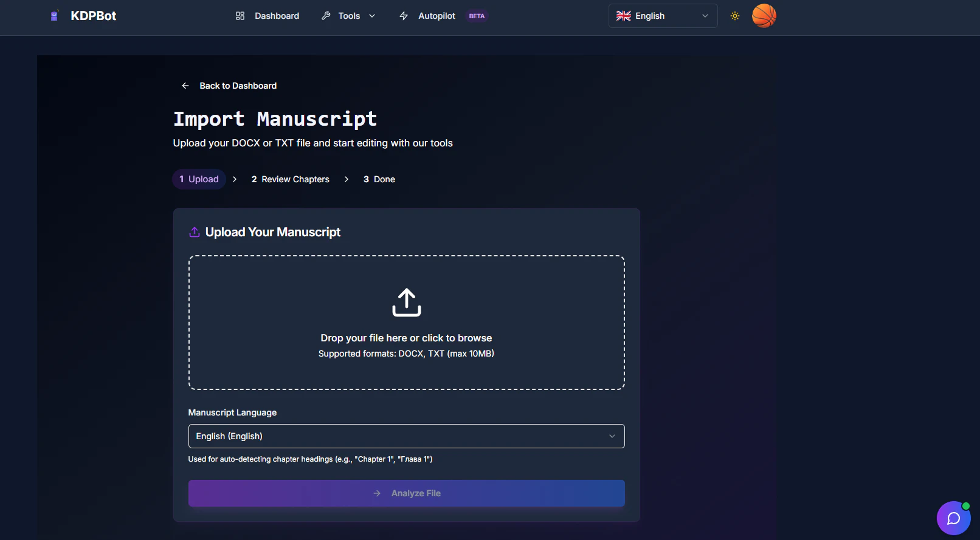Click the chevron after the Upload step
The width and height of the screenshot is (980, 540).
(x=235, y=179)
